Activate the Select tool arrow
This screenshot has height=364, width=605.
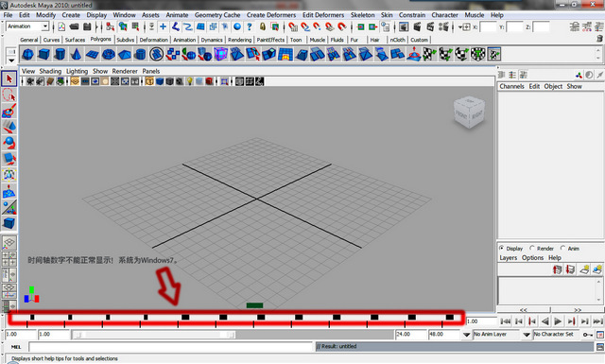click(9, 78)
